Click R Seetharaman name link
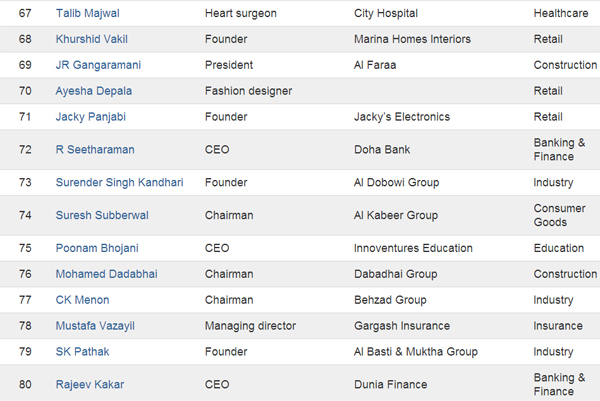The height and width of the screenshot is (401, 600). [x=95, y=150]
